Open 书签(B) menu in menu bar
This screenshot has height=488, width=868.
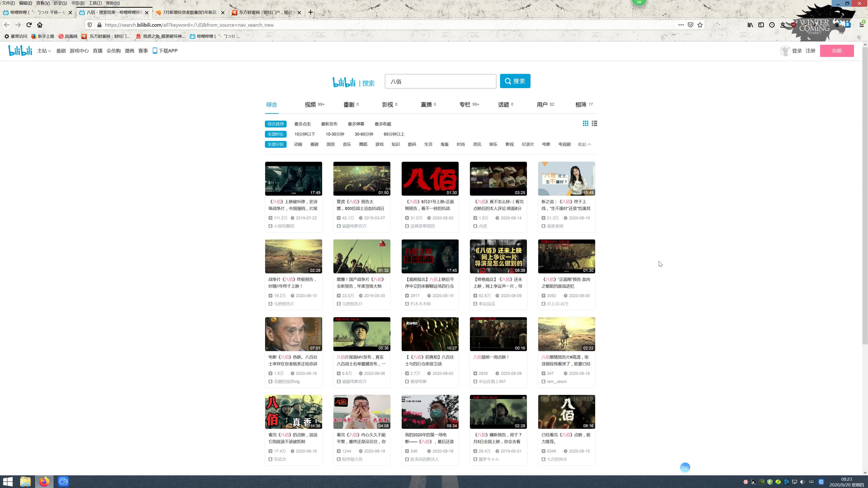(x=78, y=3)
